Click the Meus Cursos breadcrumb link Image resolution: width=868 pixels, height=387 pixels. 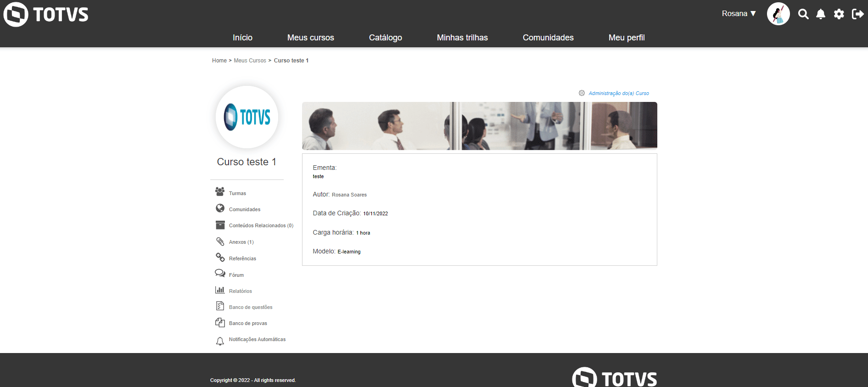coord(250,61)
